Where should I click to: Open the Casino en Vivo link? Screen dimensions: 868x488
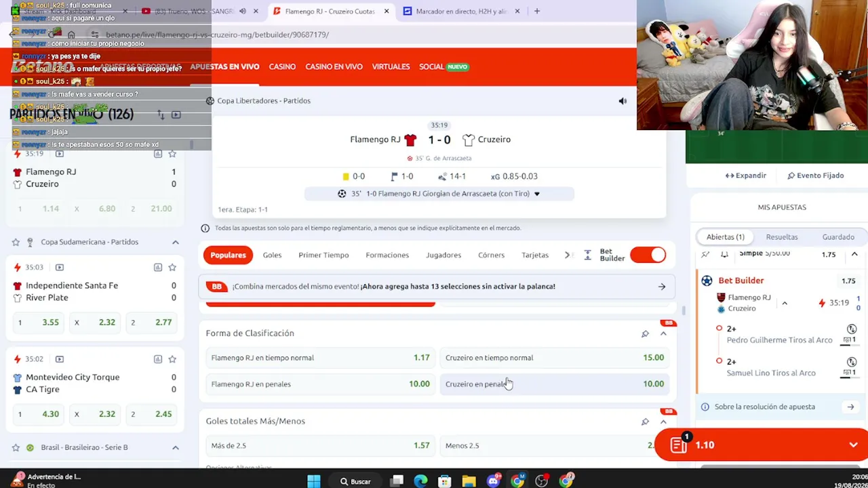coord(334,66)
